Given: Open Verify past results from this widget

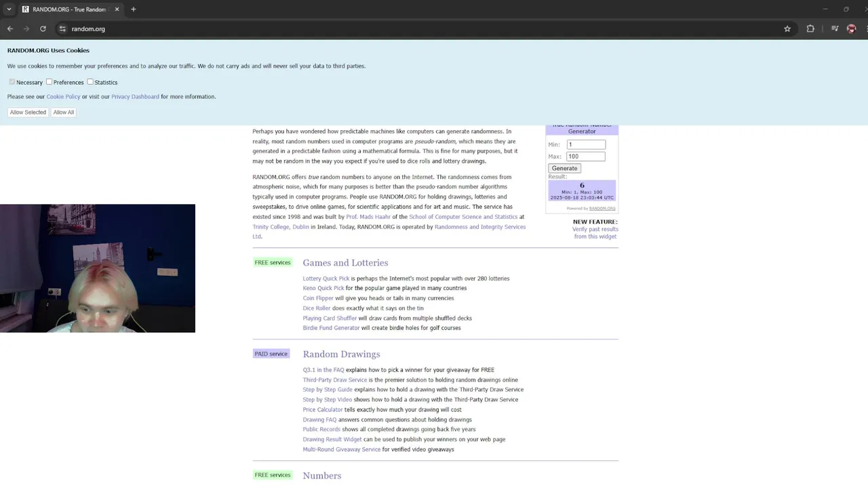Looking at the screenshot, I should coord(595,232).
